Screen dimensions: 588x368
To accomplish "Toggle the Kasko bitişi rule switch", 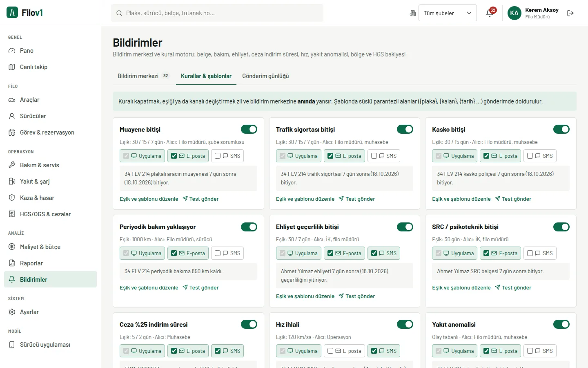I will click(561, 129).
